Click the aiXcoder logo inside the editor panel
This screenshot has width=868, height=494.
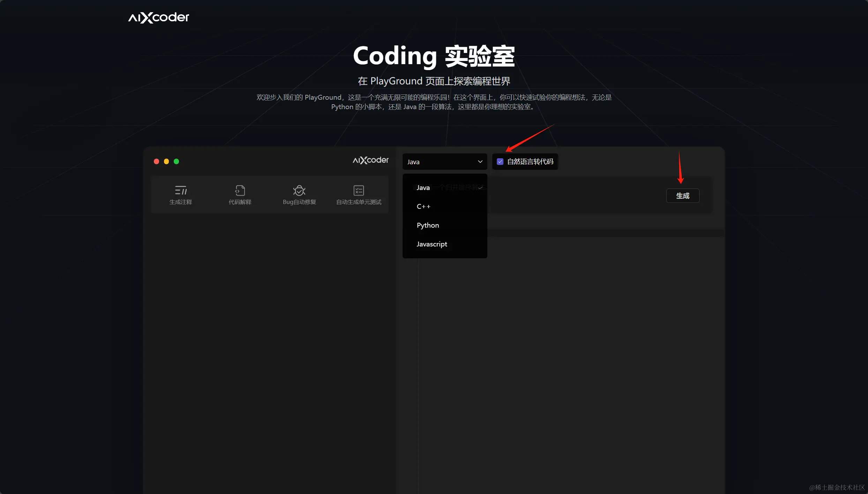point(371,160)
